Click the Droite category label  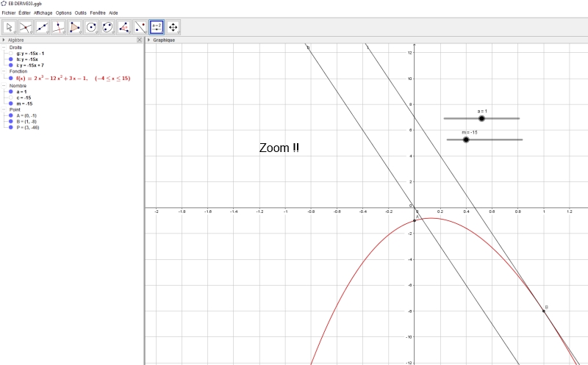[15, 48]
